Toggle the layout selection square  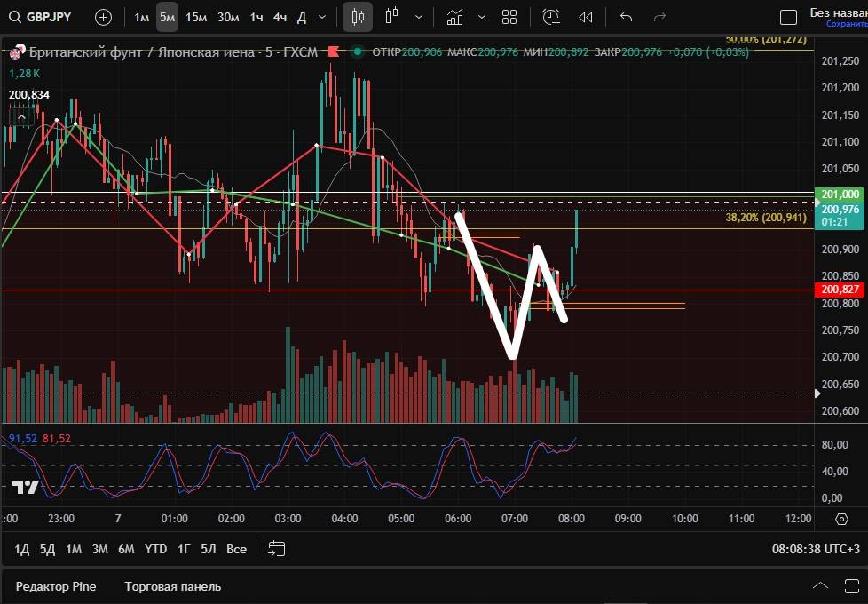[x=788, y=18]
